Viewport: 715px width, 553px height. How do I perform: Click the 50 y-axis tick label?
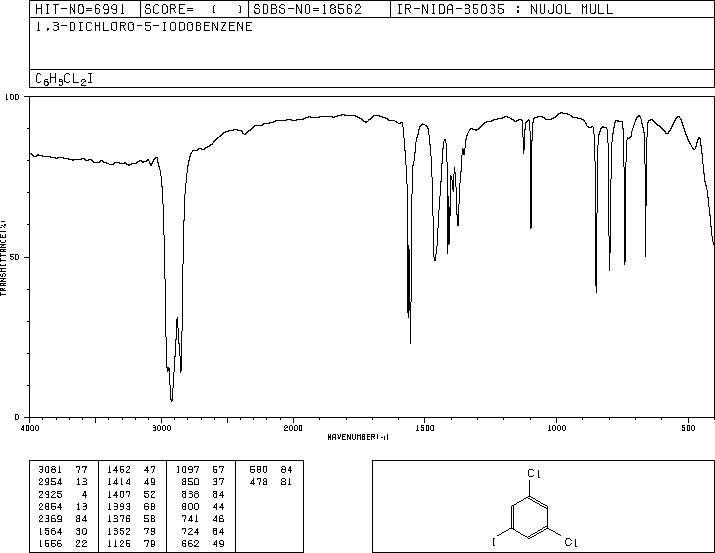tap(15, 257)
